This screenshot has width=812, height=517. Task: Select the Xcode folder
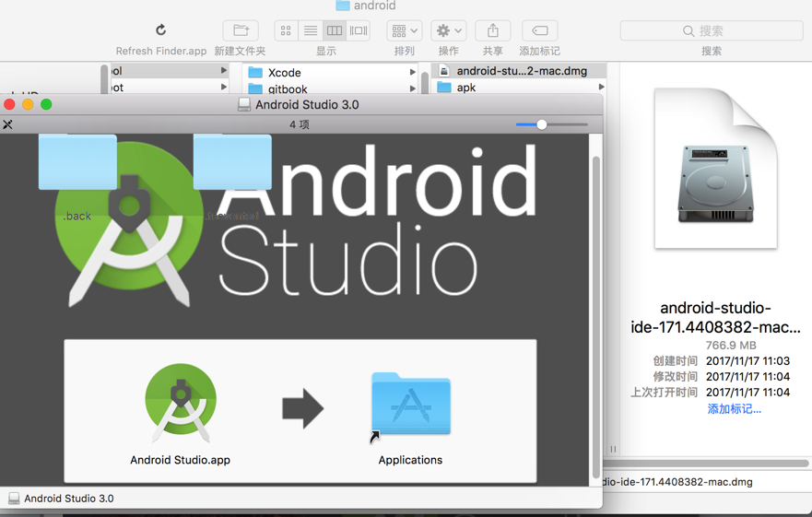click(x=284, y=72)
